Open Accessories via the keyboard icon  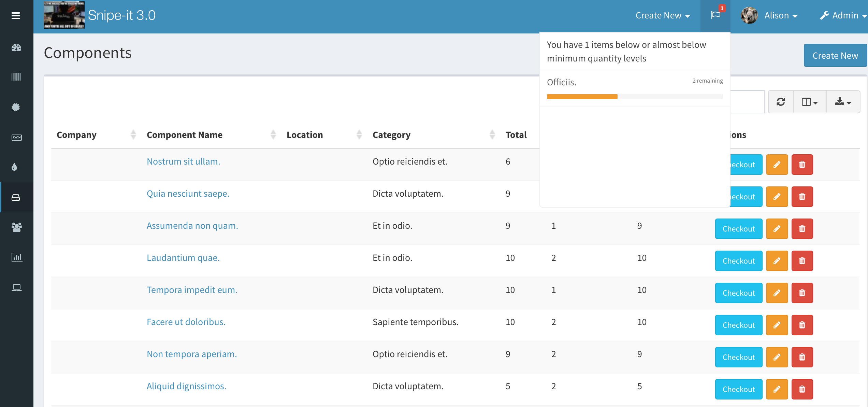point(16,137)
